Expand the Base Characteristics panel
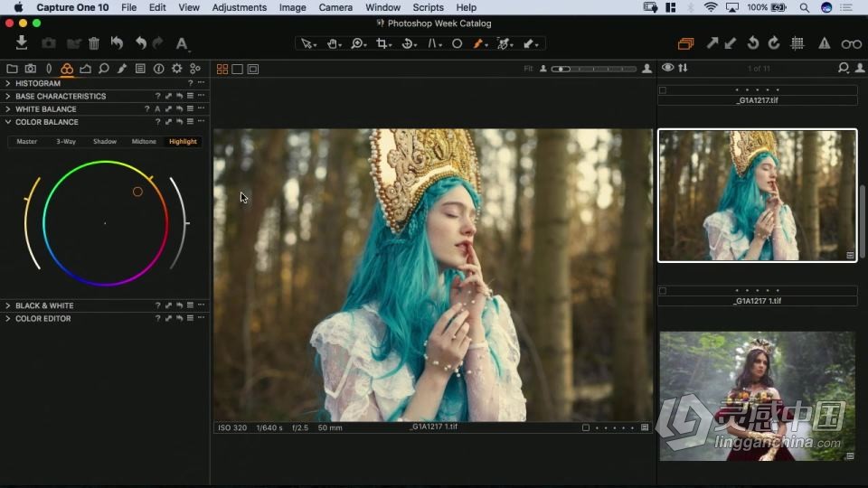The height and width of the screenshot is (488, 868). pyautogui.click(x=8, y=97)
